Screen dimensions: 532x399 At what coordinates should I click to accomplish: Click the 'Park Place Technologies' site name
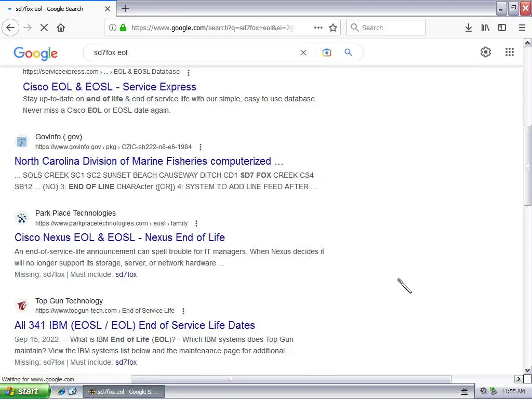[75, 213]
